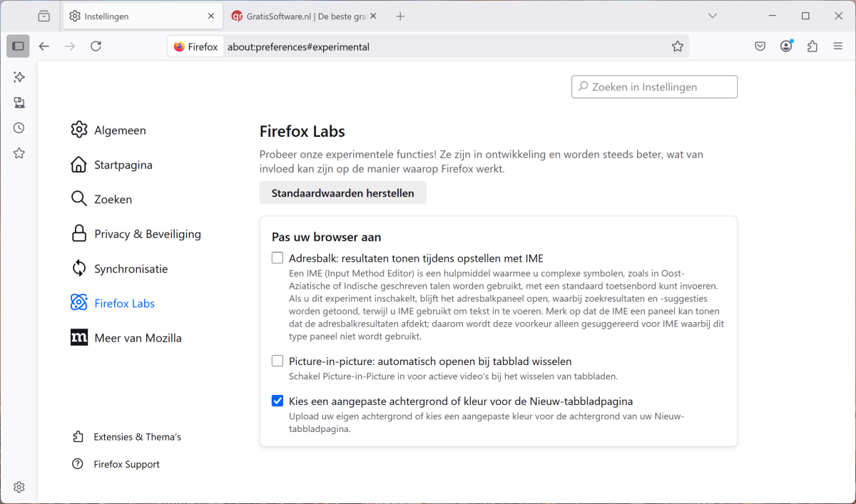Bookmark this page with the star
The width and height of the screenshot is (856, 504).
(677, 46)
